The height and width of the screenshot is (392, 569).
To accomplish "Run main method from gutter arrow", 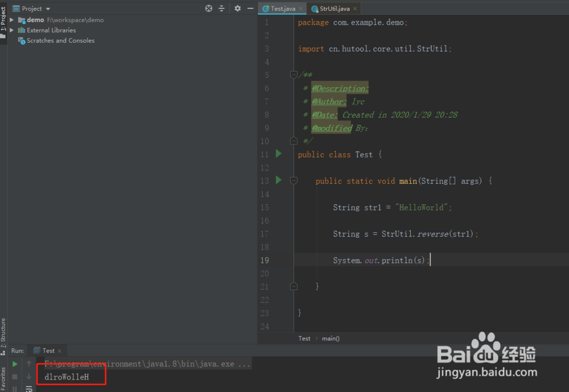I will point(279,180).
